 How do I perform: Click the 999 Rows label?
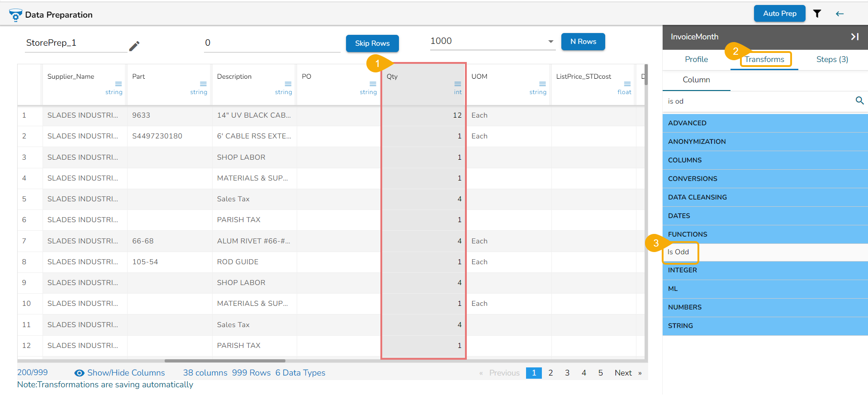[251, 373]
